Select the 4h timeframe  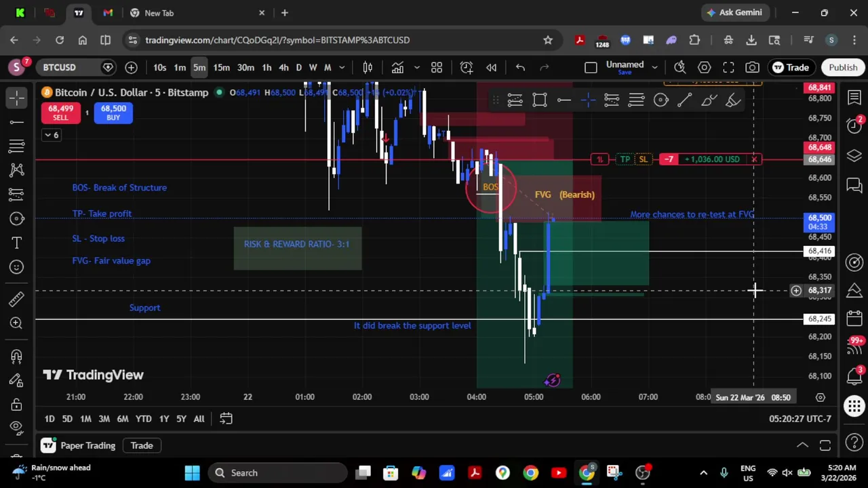click(283, 67)
